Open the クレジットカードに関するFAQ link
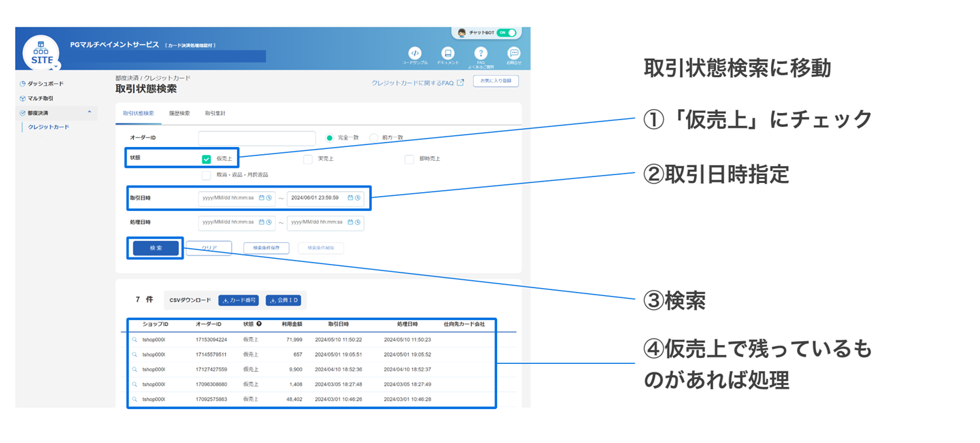The image size is (980, 443). [x=412, y=83]
